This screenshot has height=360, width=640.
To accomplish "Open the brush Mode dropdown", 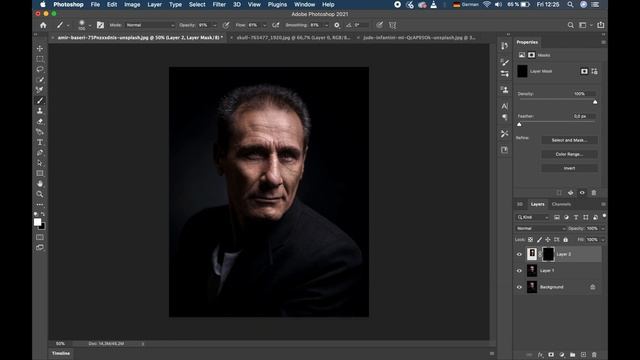I will (150, 25).
